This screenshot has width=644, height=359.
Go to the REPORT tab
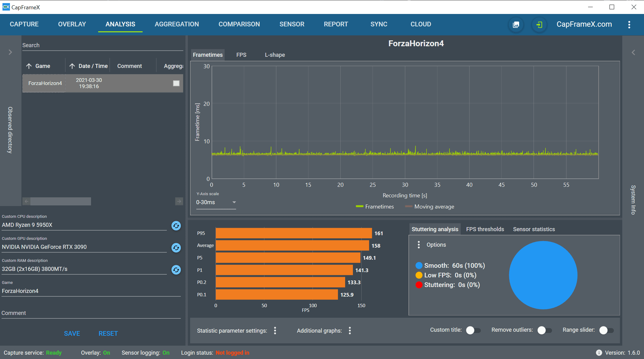[336, 24]
